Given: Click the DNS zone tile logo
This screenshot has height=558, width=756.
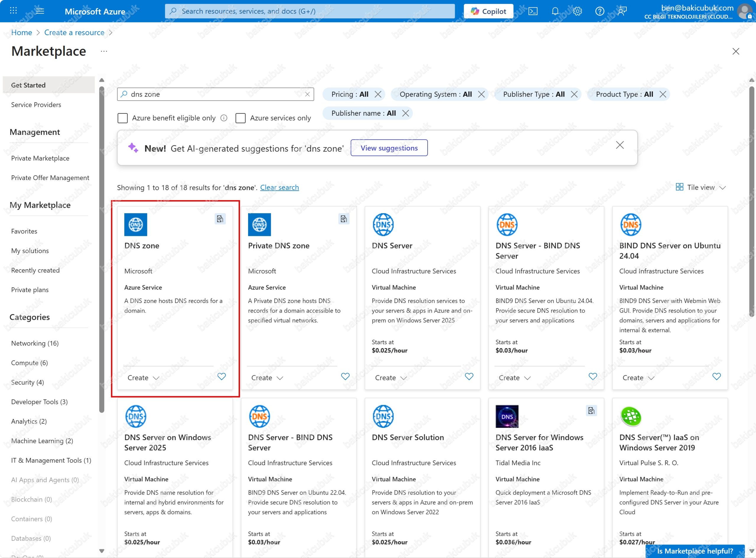Looking at the screenshot, I should point(136,225).
